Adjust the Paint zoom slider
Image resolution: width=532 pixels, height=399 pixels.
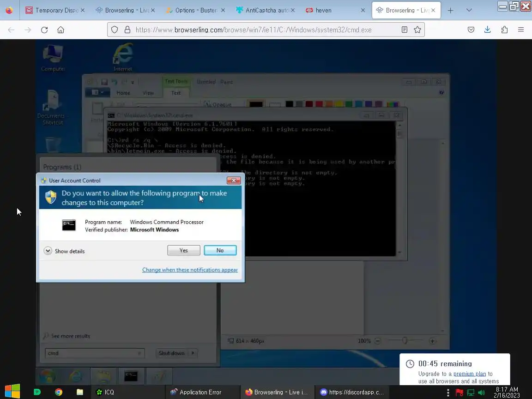(x=405, y=340)
